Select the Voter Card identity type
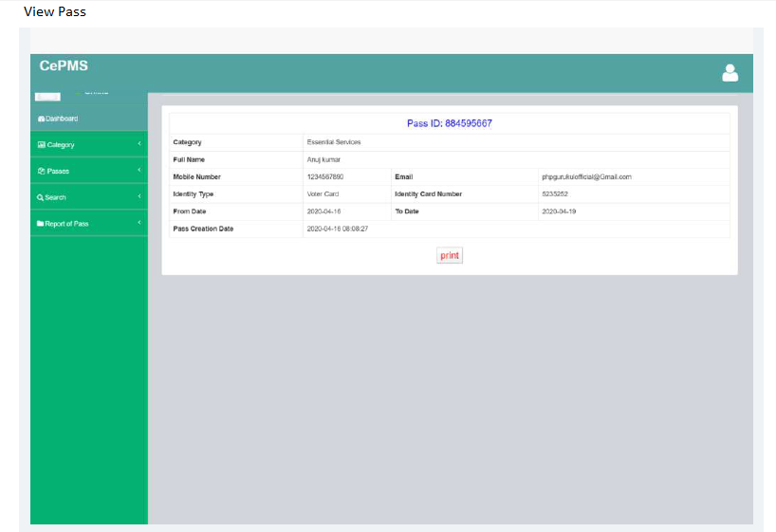The height and width of the screenshot is (532, 776). pyautogui.click(x=323, y=194)
